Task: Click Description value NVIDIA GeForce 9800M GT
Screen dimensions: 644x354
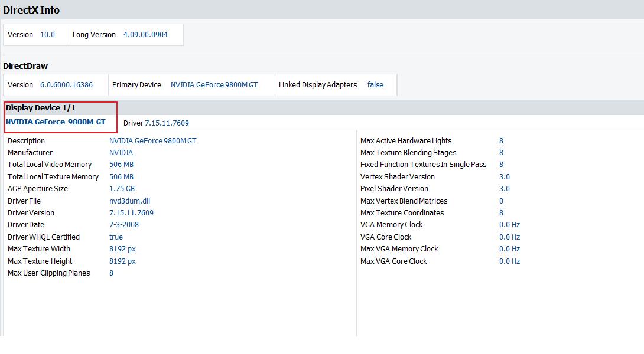Action: (x=153, y=140)
